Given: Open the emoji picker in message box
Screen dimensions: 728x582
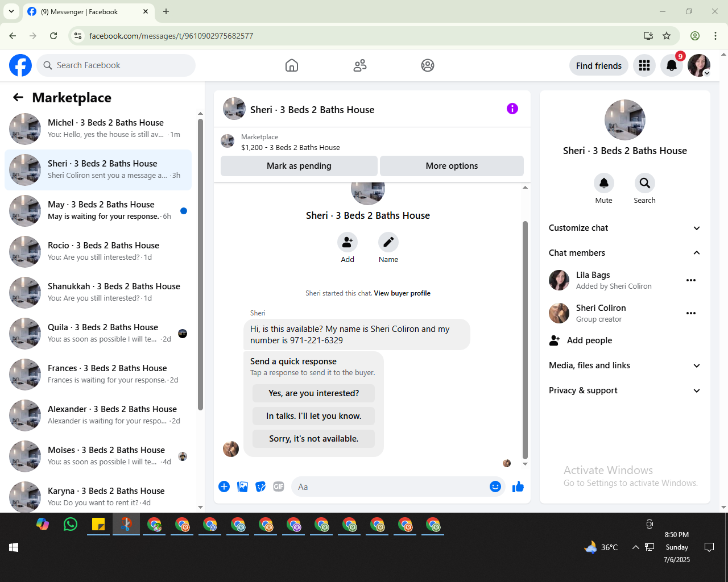Looking at the screenshot, I should click(495, 487).
